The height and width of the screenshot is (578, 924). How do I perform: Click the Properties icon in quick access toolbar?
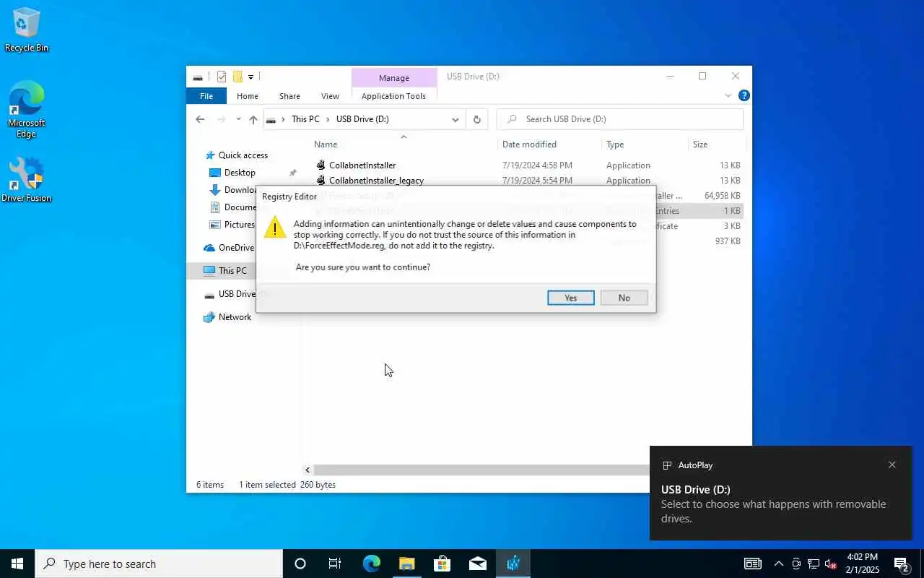pos(222,77)
